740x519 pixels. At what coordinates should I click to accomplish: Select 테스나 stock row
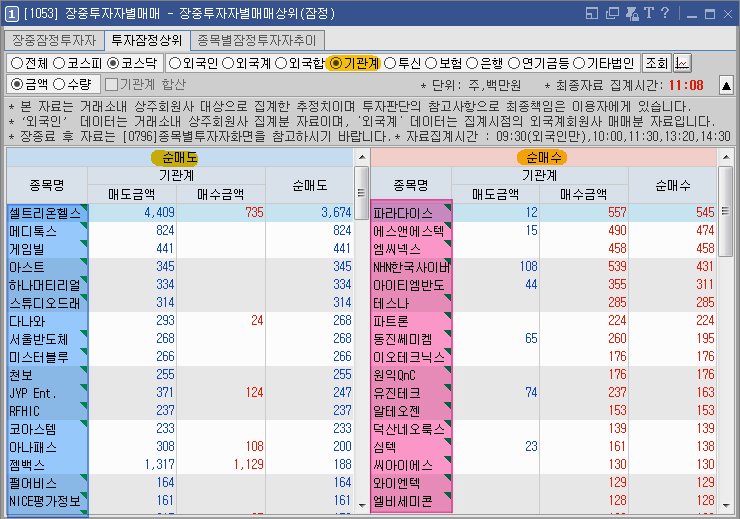[412, 303]
